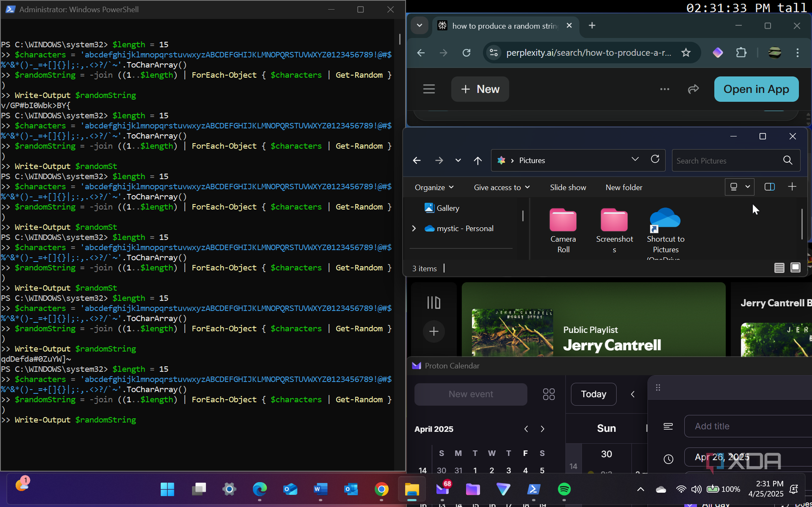Bookmark the page with the star icon

point(686,53)
